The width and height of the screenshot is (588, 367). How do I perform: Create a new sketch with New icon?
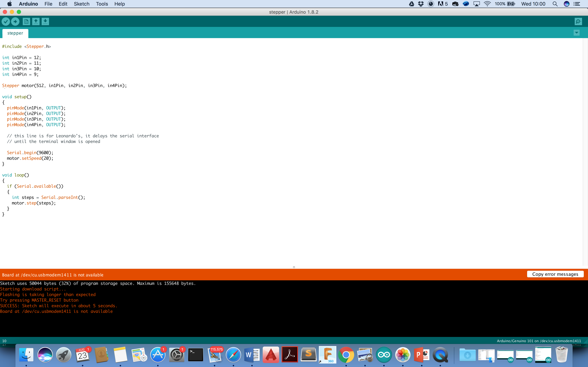click(x=26, y=22)
